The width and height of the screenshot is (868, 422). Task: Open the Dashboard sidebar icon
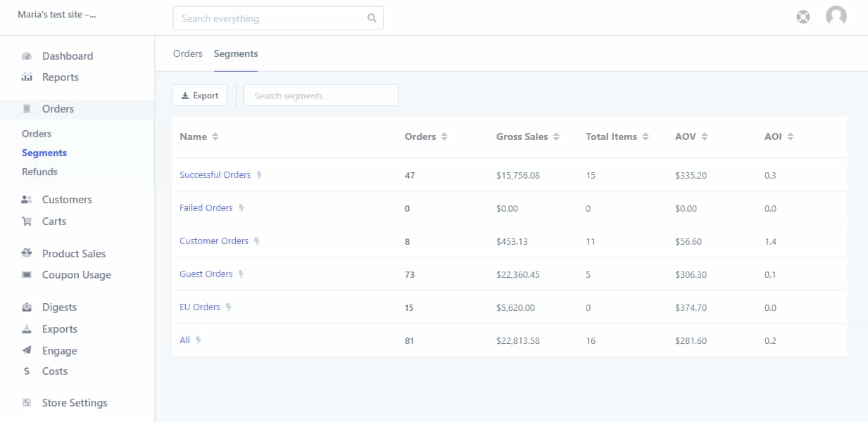pyautogui.click(x=27, y=56)
